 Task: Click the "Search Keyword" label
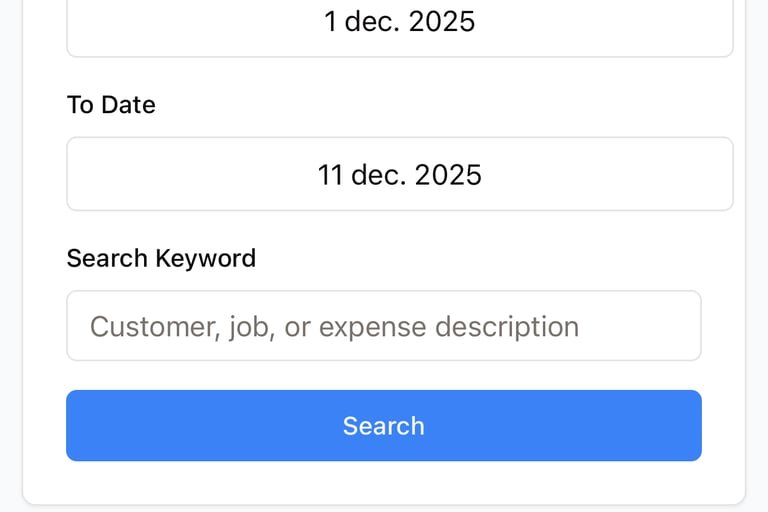pyautogui.click(x=161, y=258)
